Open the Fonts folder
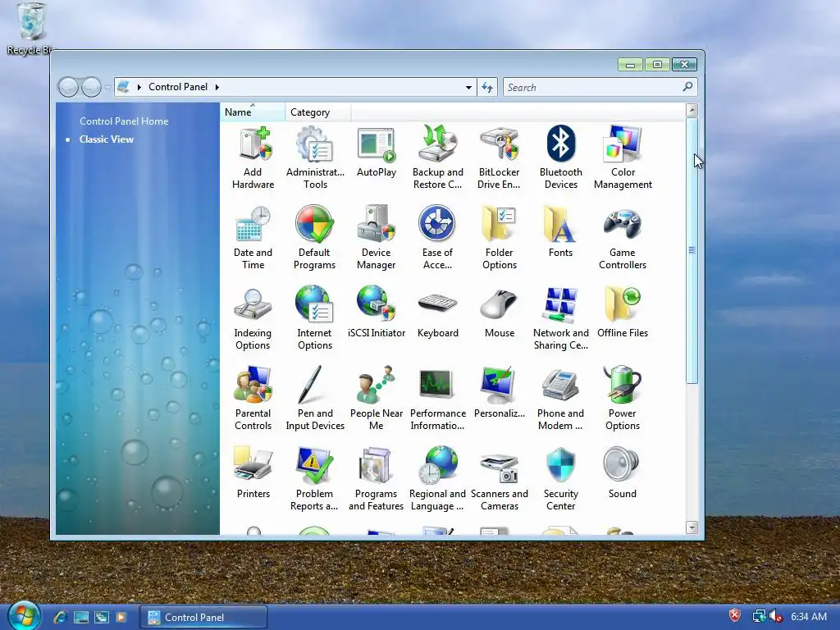 [x=560, y=232]
